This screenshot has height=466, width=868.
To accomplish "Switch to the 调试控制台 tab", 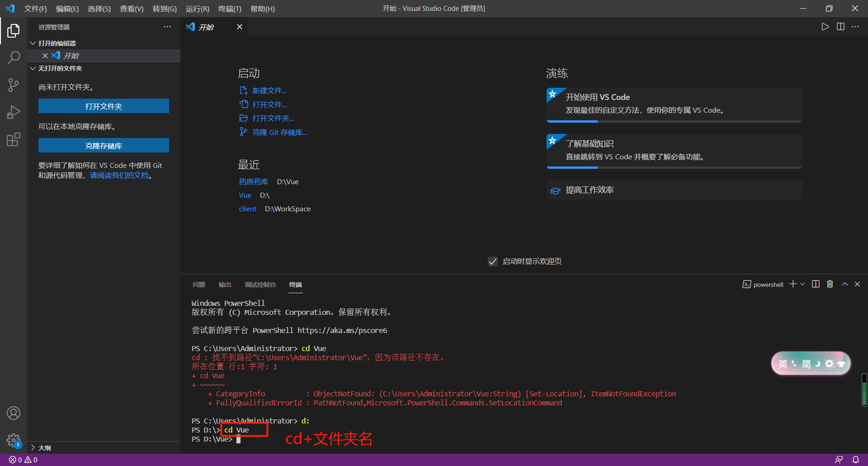I will pos(260,284).
